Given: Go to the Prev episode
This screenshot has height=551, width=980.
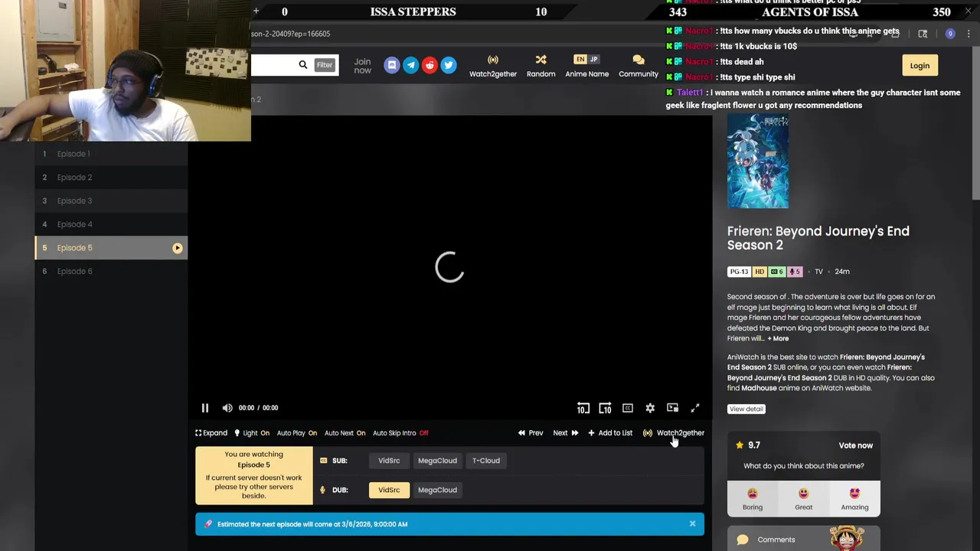Looking at the screenshot, I should point(531,433).
